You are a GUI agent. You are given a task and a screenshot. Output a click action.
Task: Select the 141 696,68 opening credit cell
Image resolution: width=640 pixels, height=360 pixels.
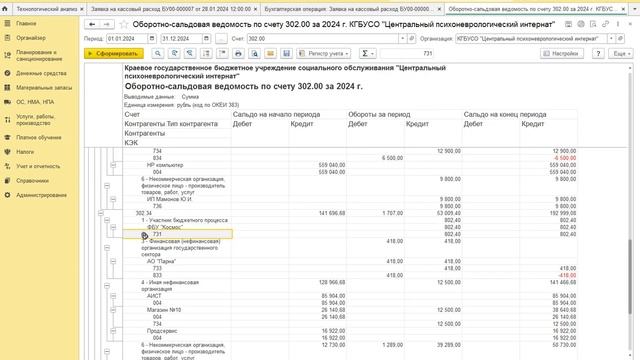click(x=332, y=213)
